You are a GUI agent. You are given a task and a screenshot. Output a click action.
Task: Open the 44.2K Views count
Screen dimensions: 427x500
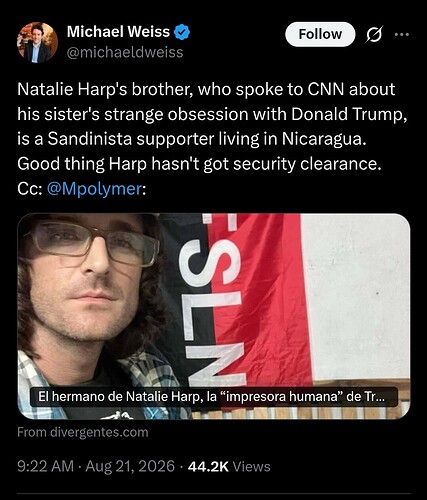pos(229,466)
